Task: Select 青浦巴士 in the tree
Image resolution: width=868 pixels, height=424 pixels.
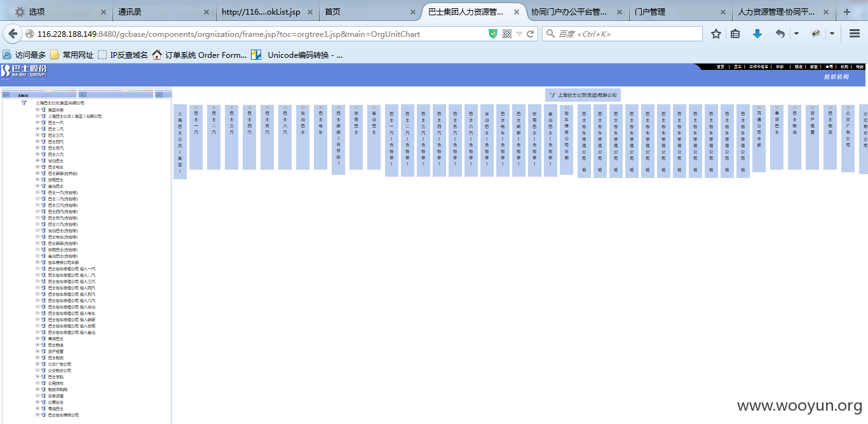Action: 55,408
